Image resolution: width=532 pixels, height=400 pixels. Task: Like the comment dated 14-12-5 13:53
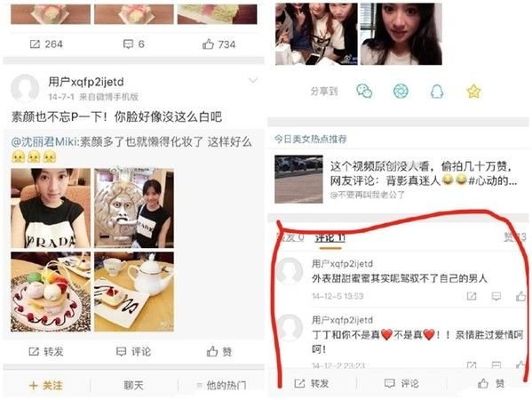(520, 296)
